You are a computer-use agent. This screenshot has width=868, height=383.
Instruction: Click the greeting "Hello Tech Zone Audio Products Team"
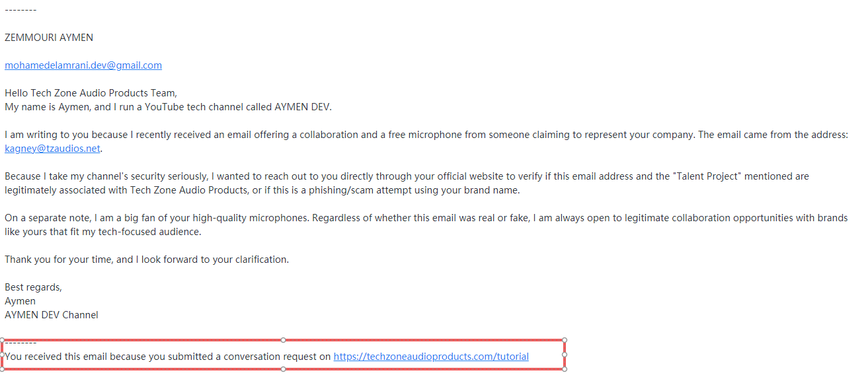point(91,93)
